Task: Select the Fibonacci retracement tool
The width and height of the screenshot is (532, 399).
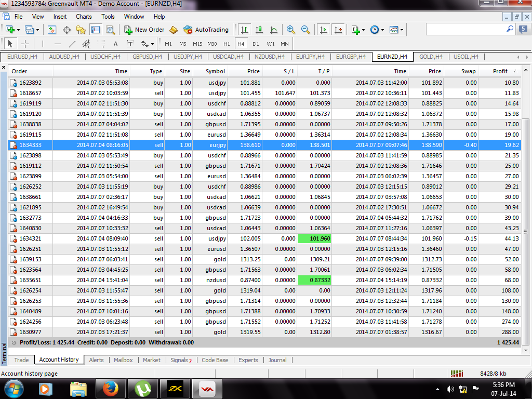Action: tap(101, 44)
